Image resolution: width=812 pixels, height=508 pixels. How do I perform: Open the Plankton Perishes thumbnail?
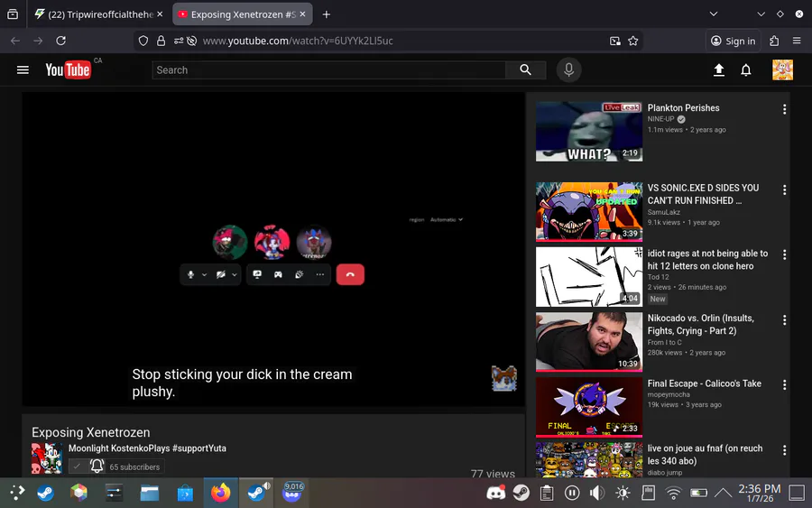click(589, 132)
